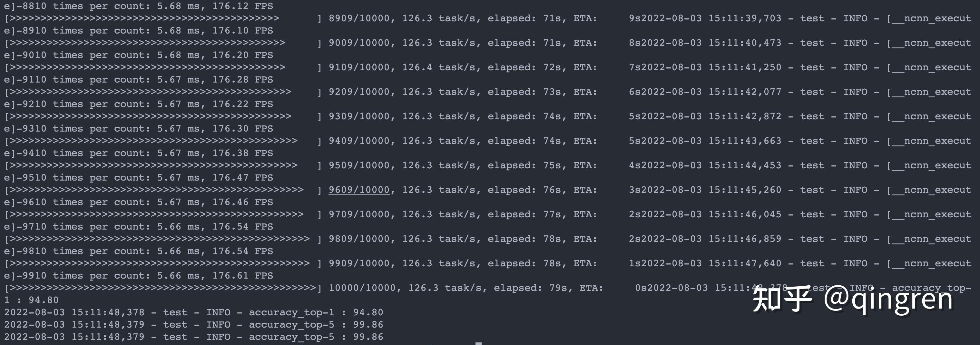Click the 知乎 @qingren watermark text
Image resolution: width=980 pixels, height=345 pixels.
[853, 300]
